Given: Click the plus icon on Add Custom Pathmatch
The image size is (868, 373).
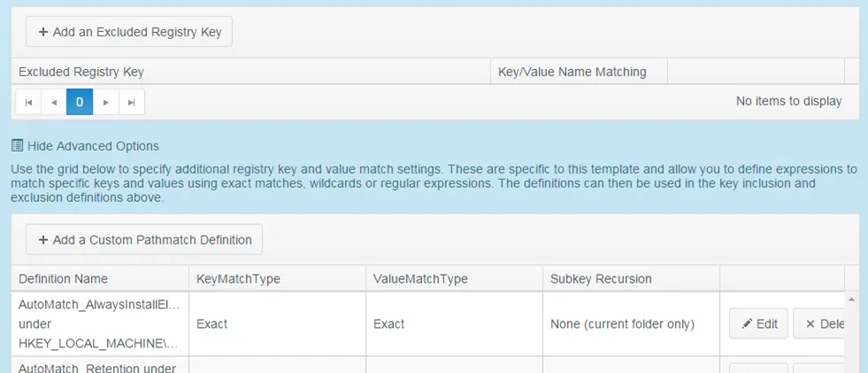Looking at the screenshot, I should (x=42, y=240).
